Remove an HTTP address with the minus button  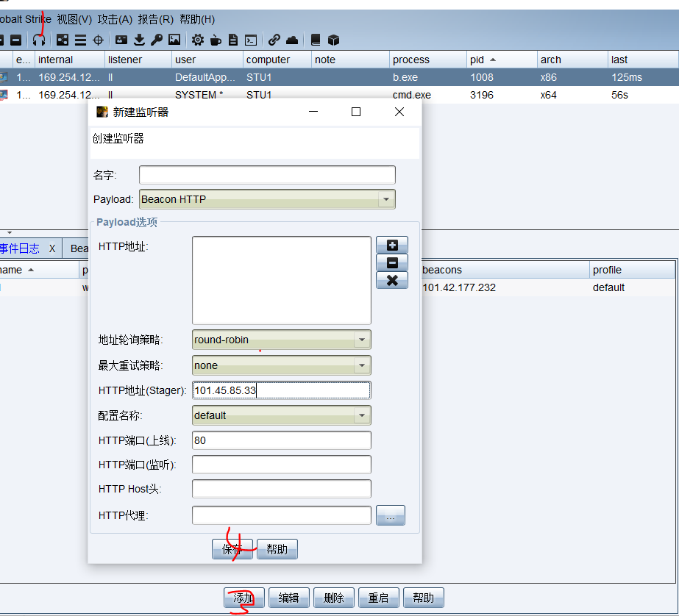(x=392, y=262)
